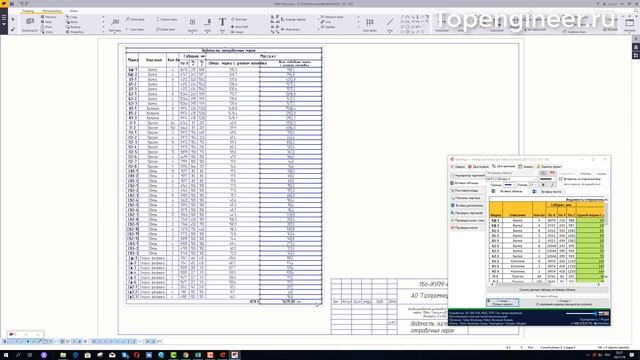Open the Tekla file menu hamburger
This screenshot has height=360, width=640.
(x=4, y=19)
